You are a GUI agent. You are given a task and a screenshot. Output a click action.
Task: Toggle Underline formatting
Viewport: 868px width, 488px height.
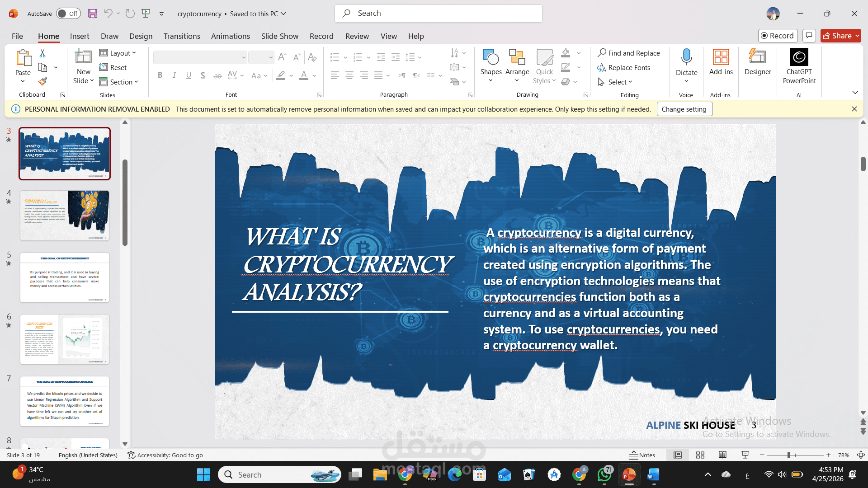click(189, 75)
